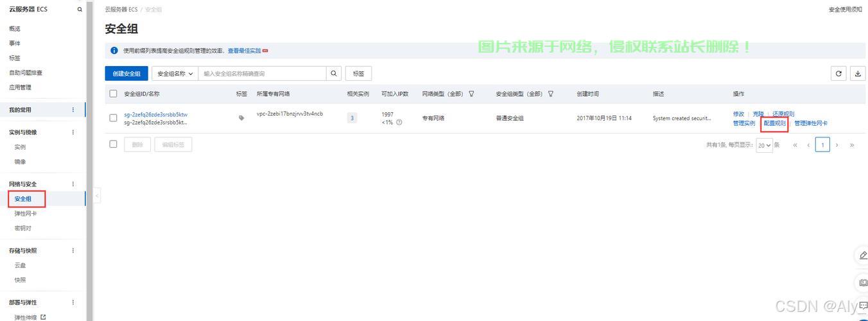Open 弹性网卡 in the sidebar

tap(25, 214)
